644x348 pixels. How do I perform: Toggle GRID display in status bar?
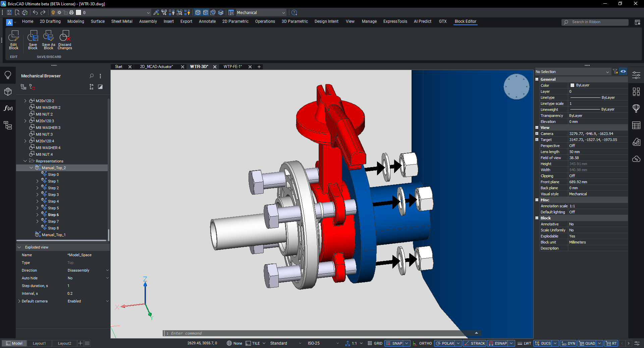click(375, 343)
